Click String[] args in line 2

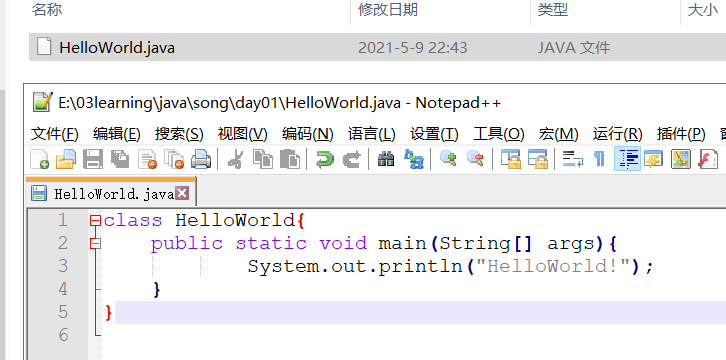tap(517, 244)
